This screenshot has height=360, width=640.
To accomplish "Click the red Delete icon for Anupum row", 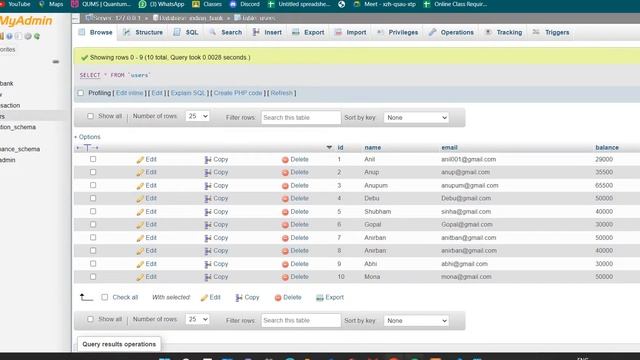I will [x=285, y=186].
